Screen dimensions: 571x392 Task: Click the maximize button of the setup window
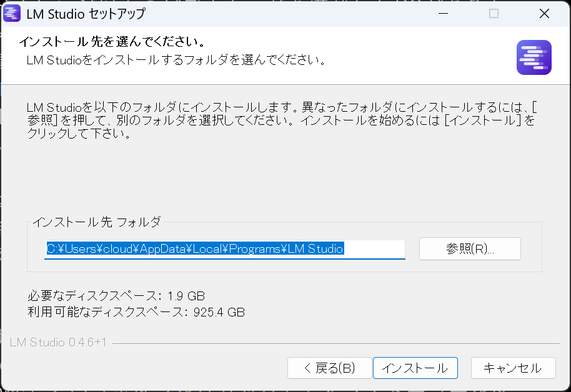point(493,13)
